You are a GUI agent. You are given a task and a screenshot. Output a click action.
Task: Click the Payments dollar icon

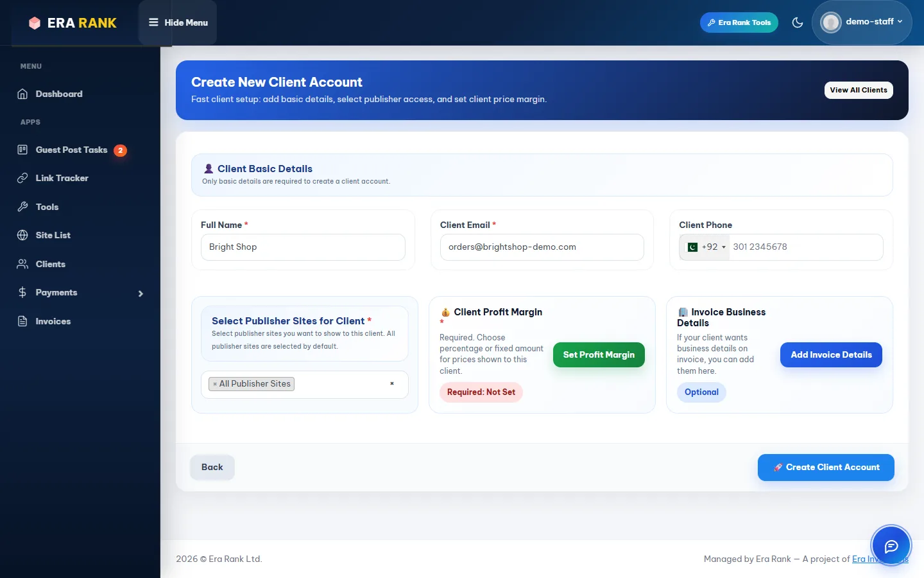click(22, 292)
